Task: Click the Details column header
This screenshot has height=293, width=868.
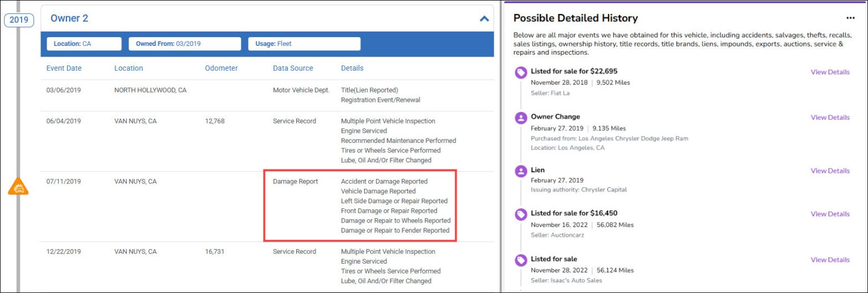Action: pyautogui.click(x=352, y=68)
